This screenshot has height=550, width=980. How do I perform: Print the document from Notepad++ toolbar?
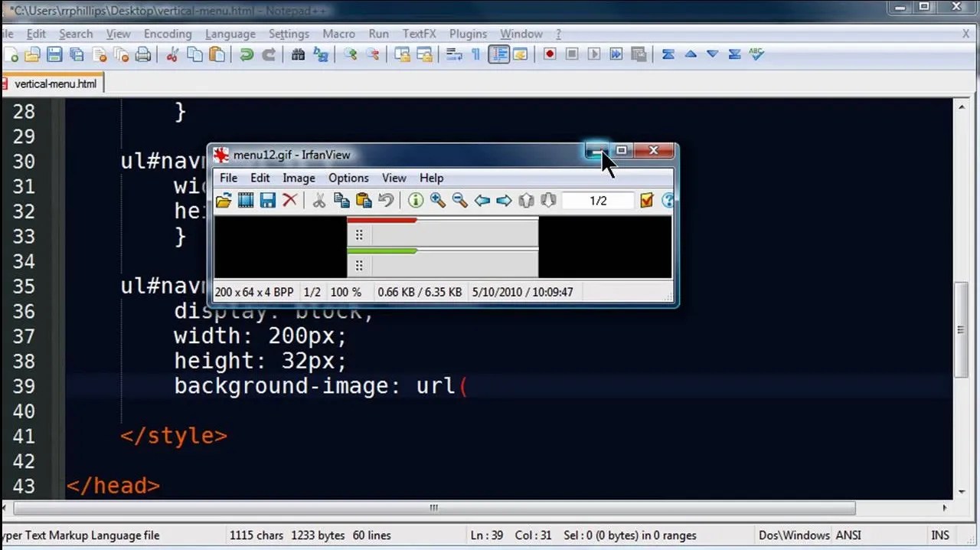click(143, 54)
